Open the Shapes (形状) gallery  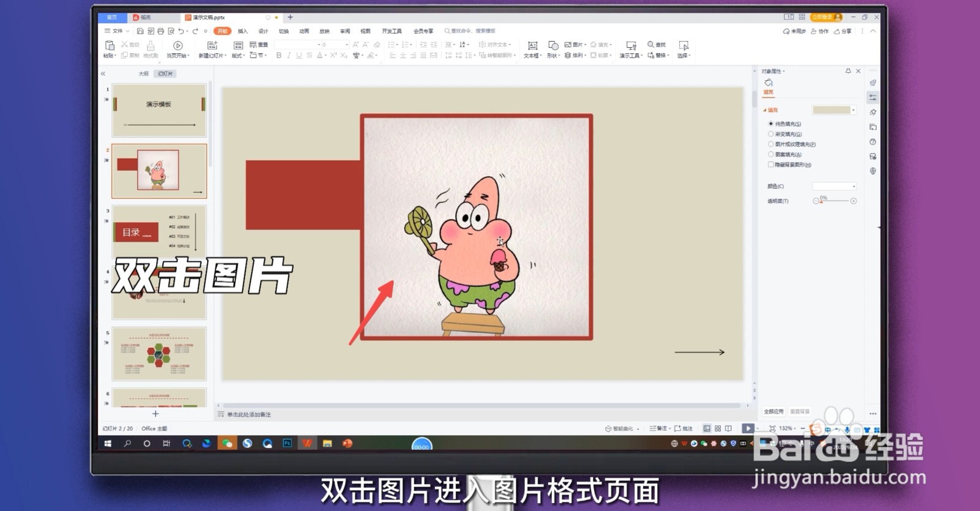553,49
